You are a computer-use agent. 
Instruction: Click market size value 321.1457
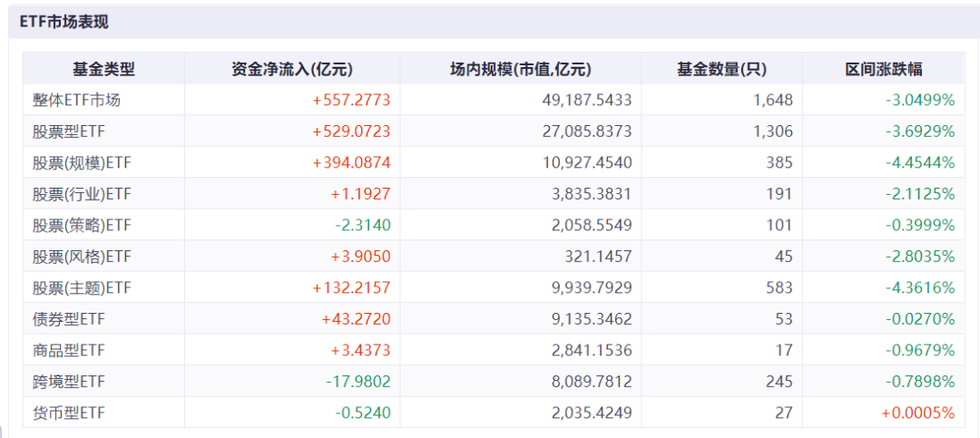tap(600, 256)
